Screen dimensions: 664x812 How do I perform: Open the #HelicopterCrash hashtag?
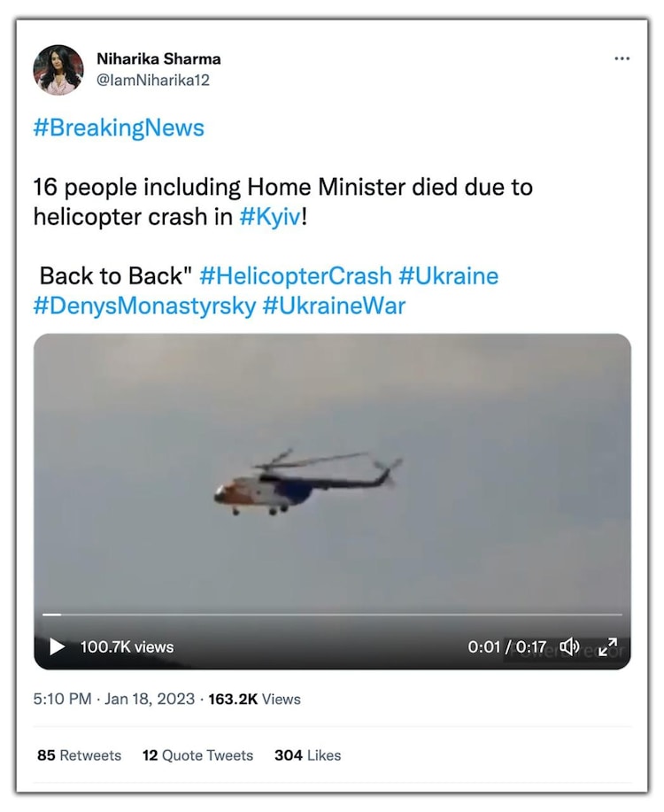(295, 275)
